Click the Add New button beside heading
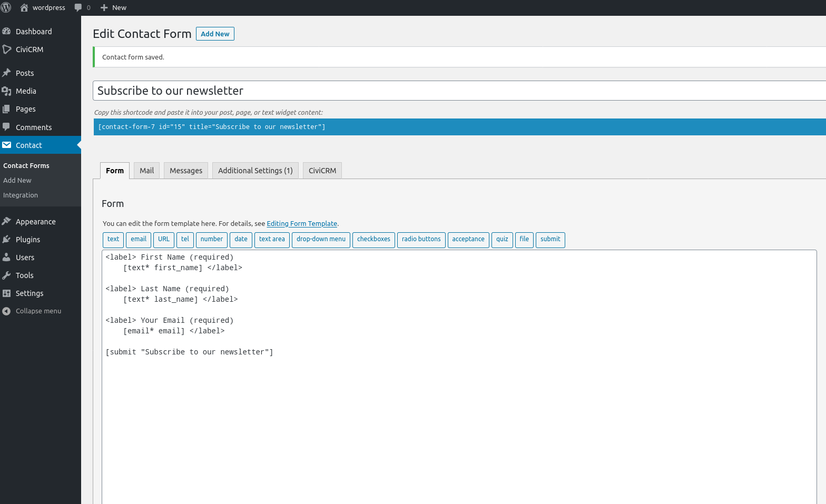 [215, 34]
